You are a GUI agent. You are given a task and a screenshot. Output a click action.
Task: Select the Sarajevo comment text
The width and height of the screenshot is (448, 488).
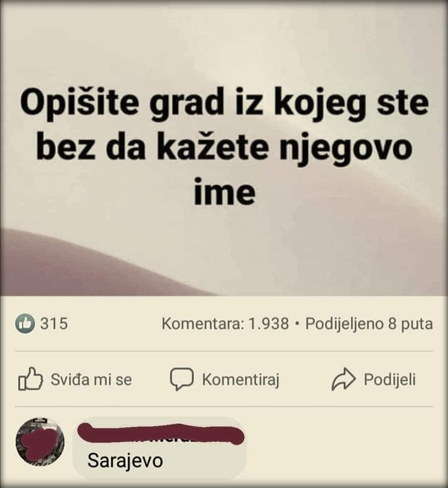tap(125, 460)
